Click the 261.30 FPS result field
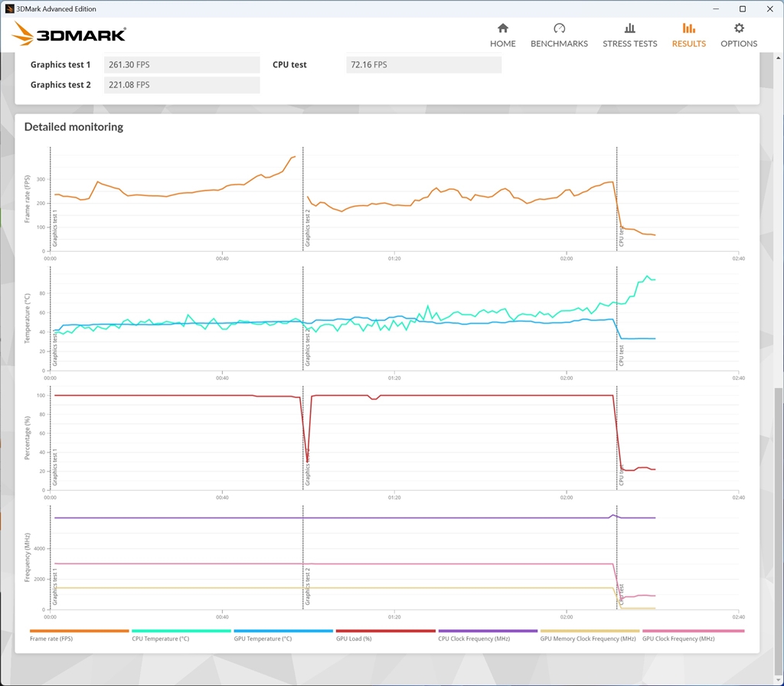Screen dimensions: 784x686 point(182,64)
